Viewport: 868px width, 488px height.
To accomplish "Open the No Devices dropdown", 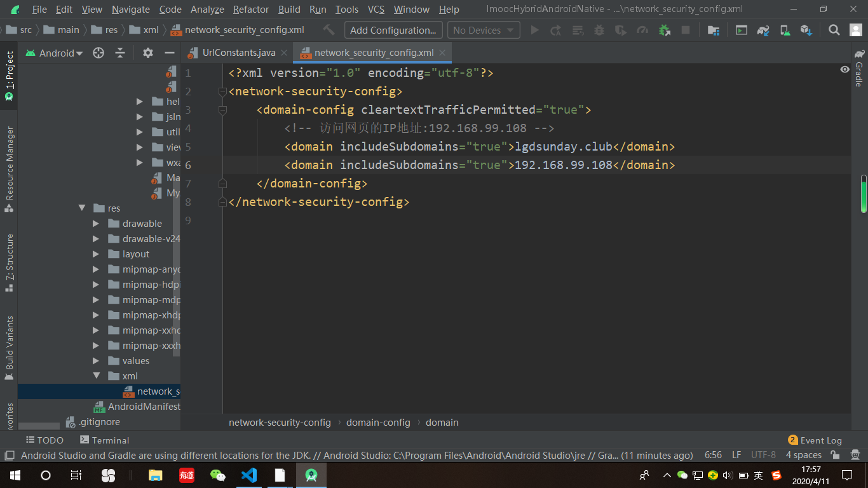I will [x=484, y=30].
